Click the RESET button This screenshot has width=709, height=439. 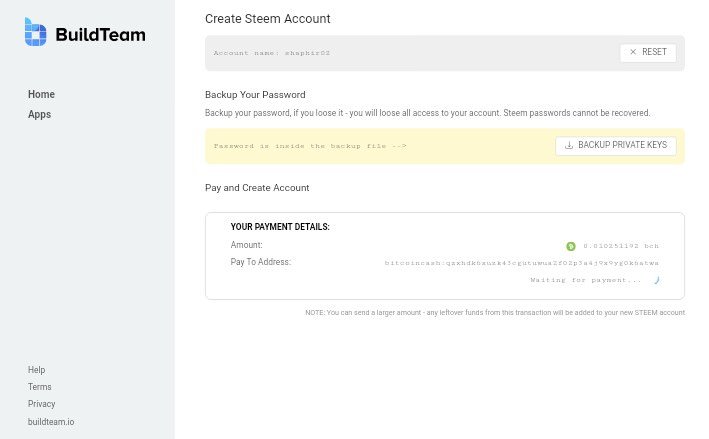point(648,52)
